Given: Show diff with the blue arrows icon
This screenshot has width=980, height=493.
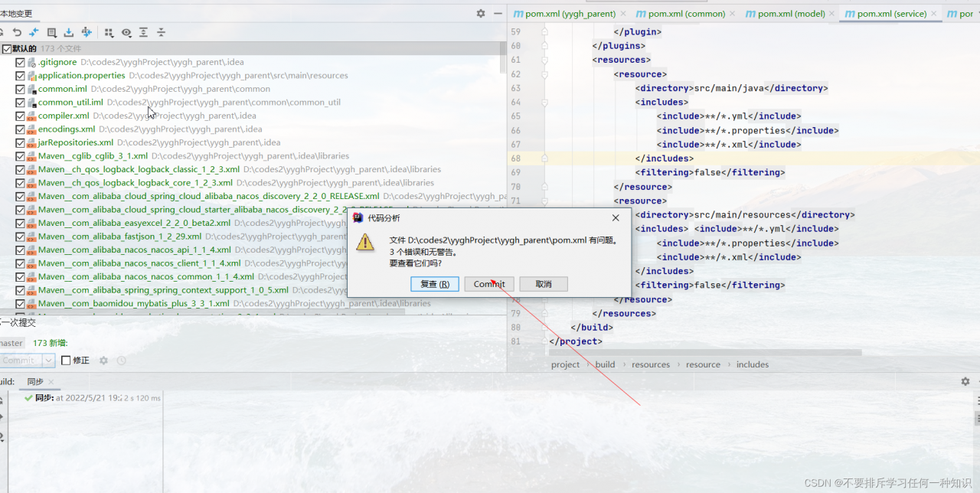Looking at the screenshot, I should [x=34, y=32].
